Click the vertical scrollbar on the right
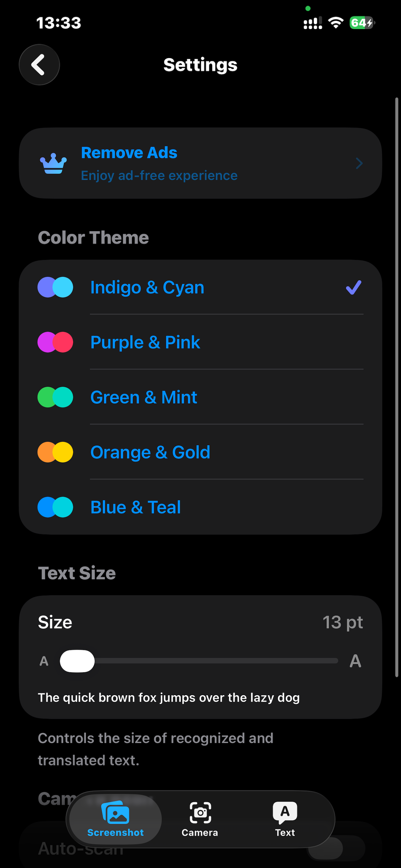401x868 pixels. (397, 387)
